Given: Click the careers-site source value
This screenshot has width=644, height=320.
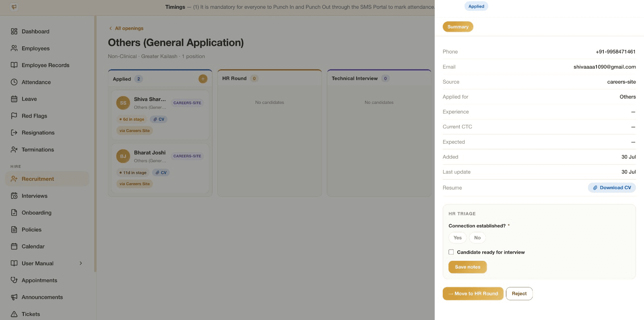Looking at the screenshot, I should [621, 82].
